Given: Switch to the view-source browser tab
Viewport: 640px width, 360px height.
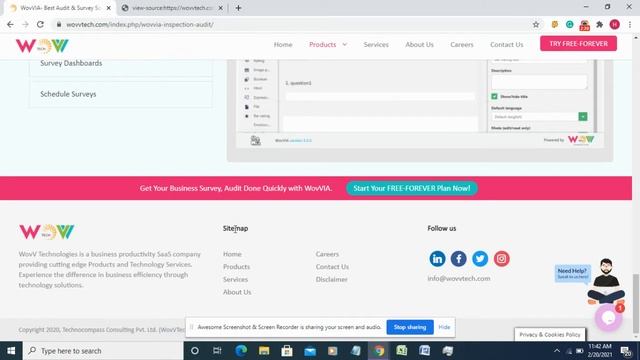Looking at the screenshot, I should 172,8.
